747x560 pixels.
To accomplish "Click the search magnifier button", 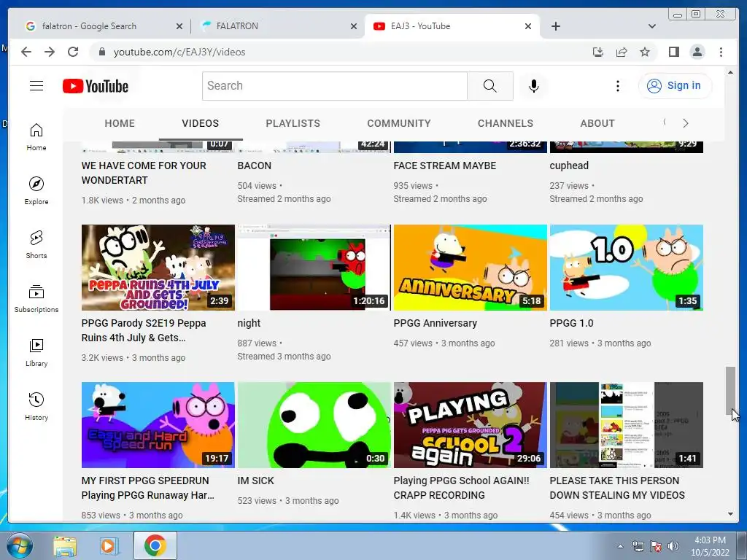I will tap(489, 86).
